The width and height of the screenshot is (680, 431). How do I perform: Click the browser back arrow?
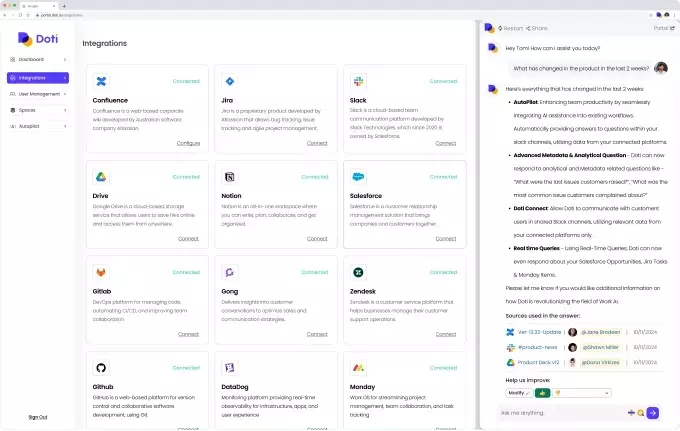click(x=5, y=15)
